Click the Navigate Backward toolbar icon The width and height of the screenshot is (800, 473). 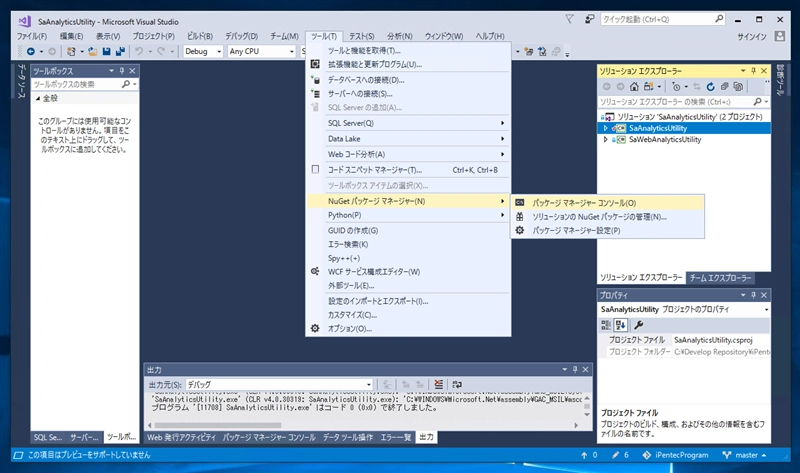31,51
